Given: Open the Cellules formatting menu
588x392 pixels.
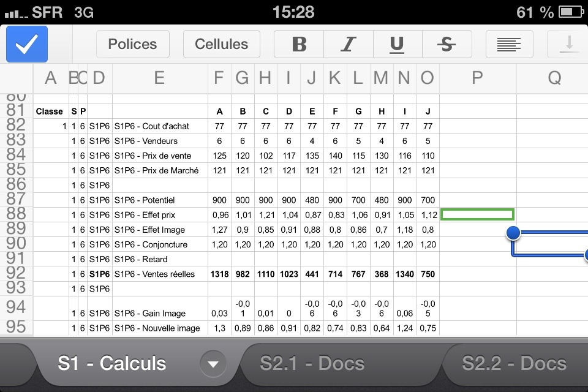Looking at the screenshot, I should click(221, 44).
